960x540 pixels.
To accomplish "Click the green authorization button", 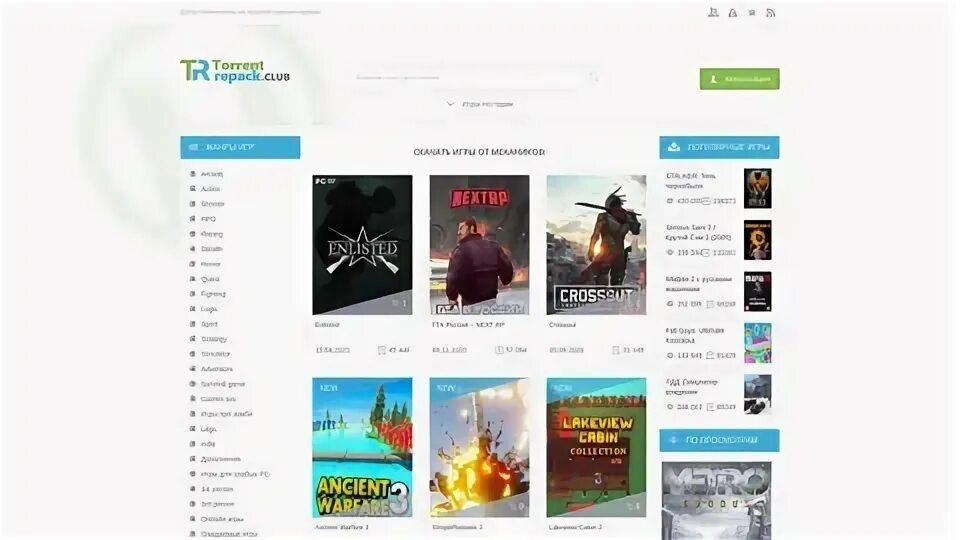I will coord(740,79).
